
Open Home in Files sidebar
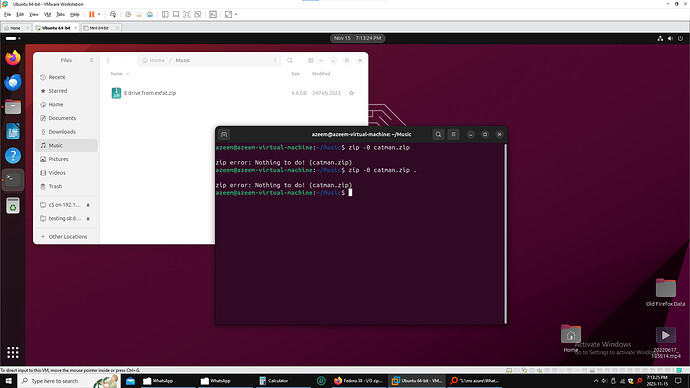(x=66, y=104)
